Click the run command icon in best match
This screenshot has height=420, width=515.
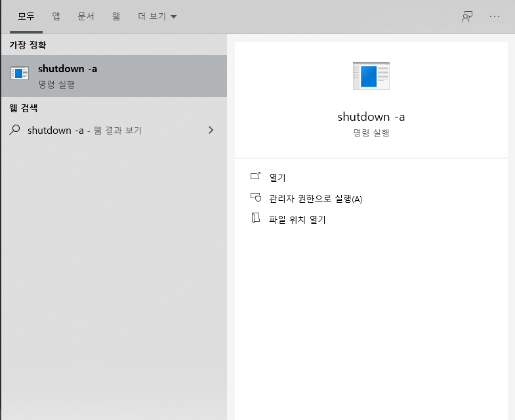coord(20,73)
